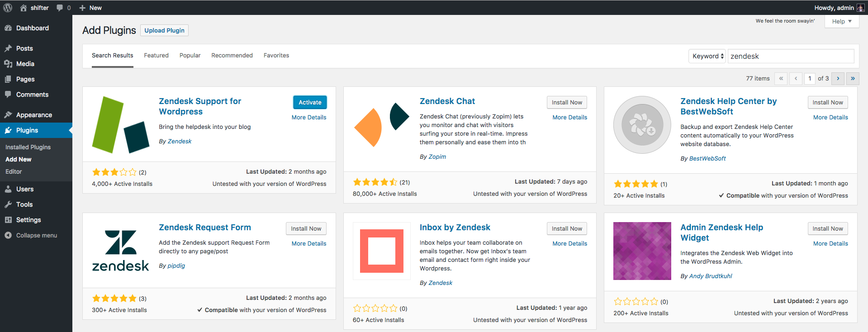868x332 pixels.
Task: Click the Zendesk Request Form logo
Action: [121, 251]
